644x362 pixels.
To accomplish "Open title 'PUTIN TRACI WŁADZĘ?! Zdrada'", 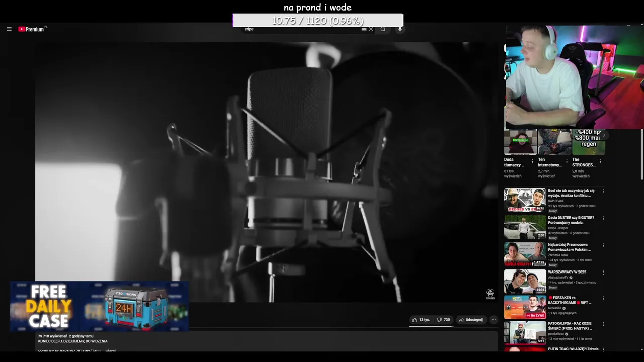I will 573,349.
